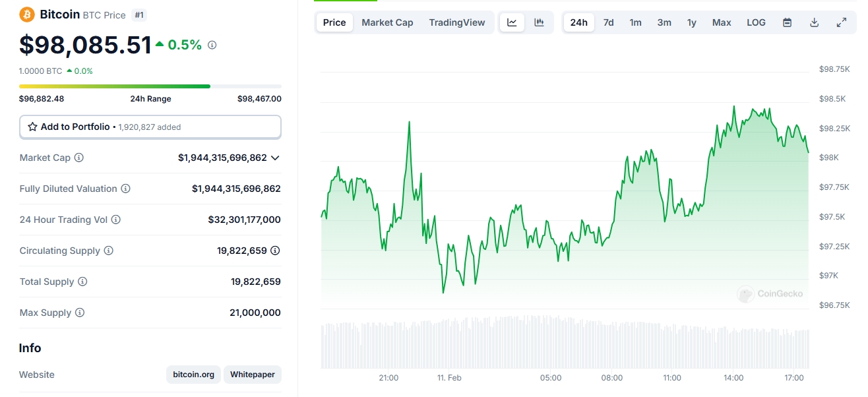Click the 24h high $98,467.00

(x=259, y=99)
